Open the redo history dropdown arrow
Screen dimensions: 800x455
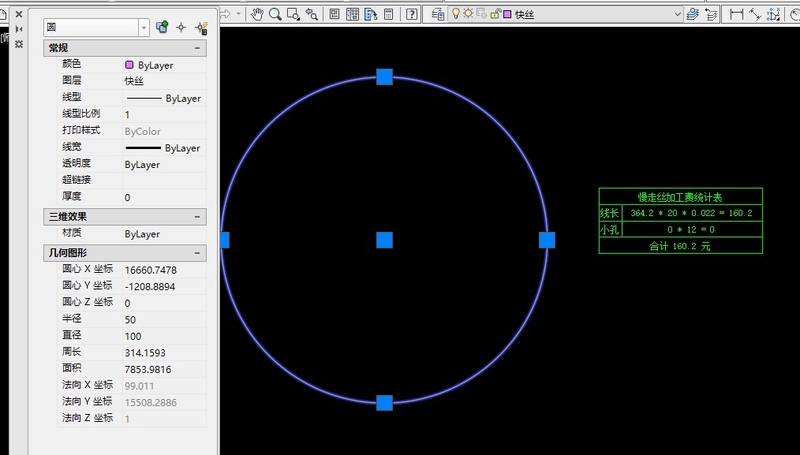(x=238, y=14)
